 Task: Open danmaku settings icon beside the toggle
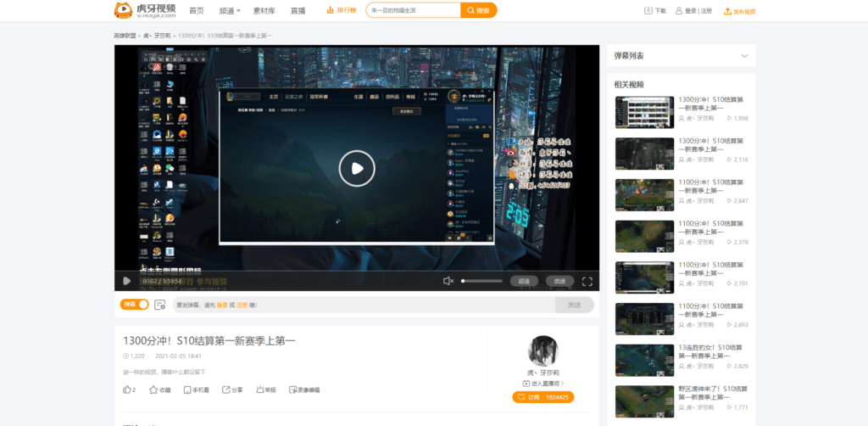coord(160,305)
